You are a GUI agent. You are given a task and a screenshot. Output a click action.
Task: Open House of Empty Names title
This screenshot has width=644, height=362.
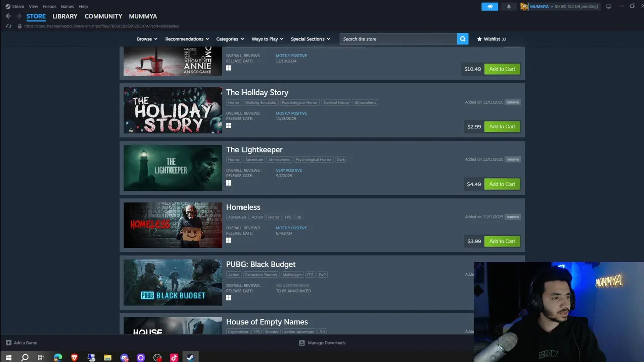pos(267,321)
